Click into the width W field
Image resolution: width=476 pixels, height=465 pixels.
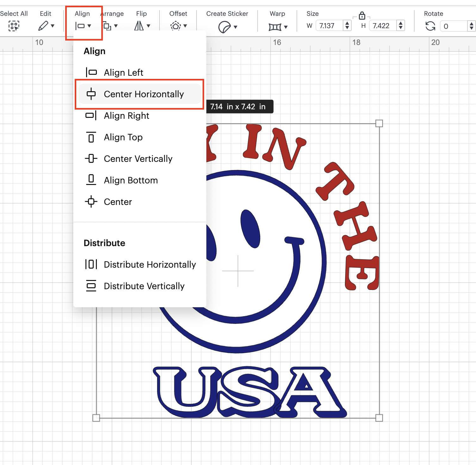[329, 26]
